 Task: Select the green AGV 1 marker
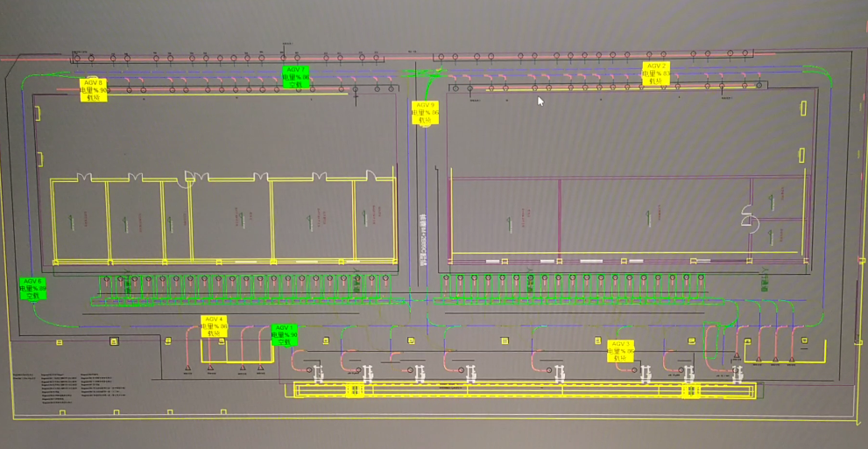tap(285, 334)
